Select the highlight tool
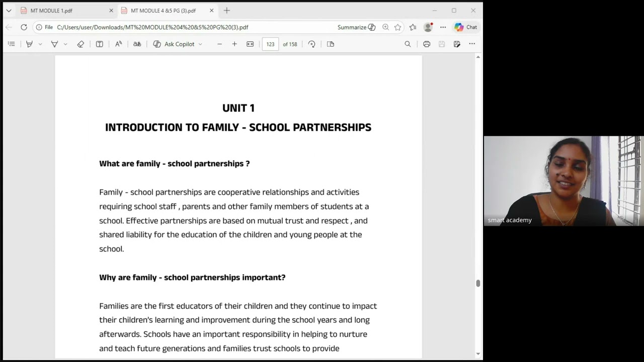 29,44
